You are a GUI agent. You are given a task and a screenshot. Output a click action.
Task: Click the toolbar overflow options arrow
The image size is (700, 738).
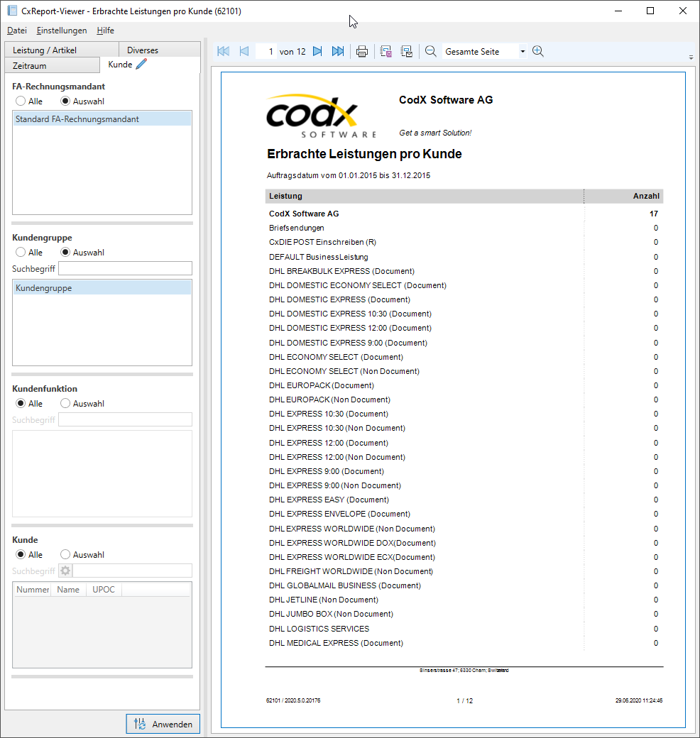[x=691, y=57]
